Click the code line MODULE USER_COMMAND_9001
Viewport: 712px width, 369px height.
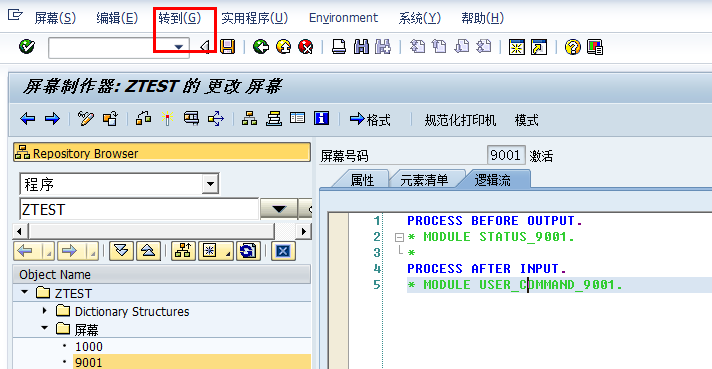click(514, 285)
